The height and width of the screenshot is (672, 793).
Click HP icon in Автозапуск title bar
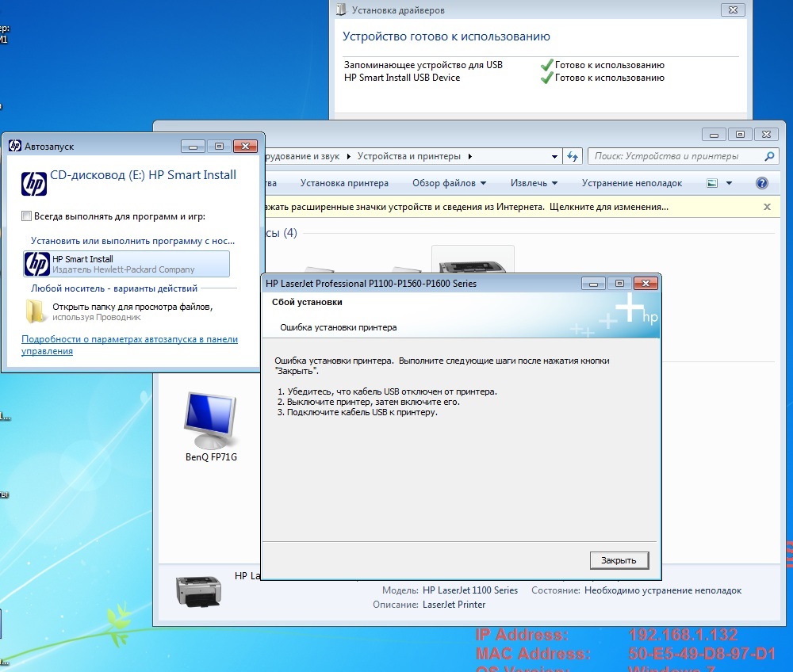tap(14, 146)
